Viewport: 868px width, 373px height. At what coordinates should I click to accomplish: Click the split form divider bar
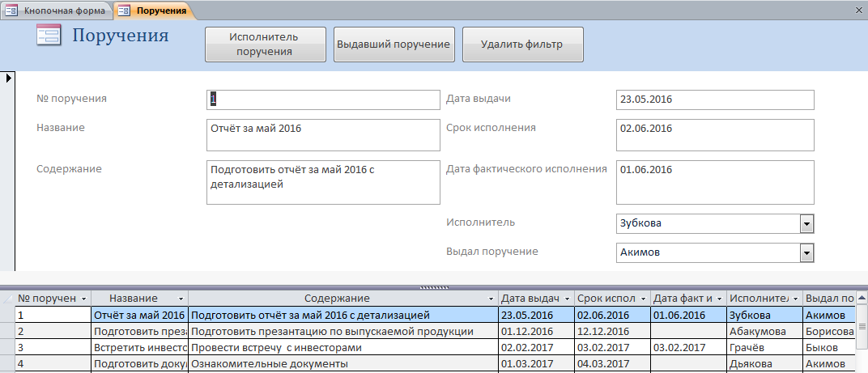434,287
